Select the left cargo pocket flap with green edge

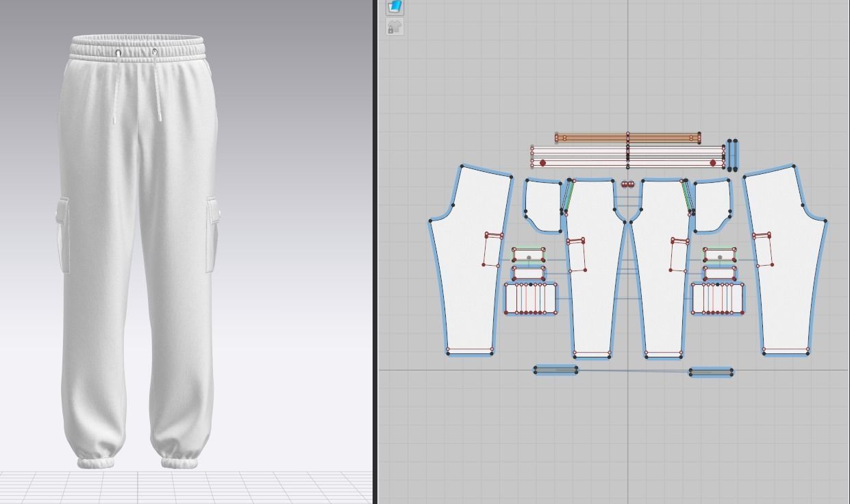pos(529,255)
